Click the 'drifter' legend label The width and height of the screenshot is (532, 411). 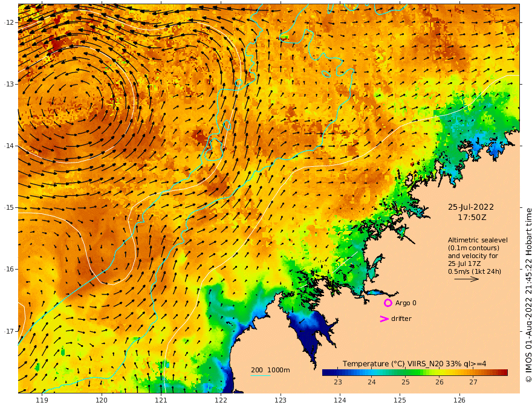point(401,319)
